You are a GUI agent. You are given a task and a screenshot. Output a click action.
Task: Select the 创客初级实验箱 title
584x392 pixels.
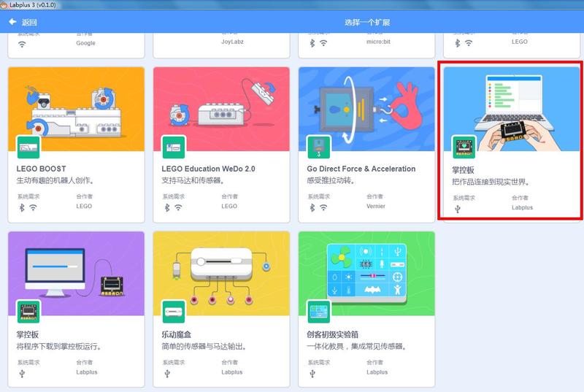[x=333, y=334]
